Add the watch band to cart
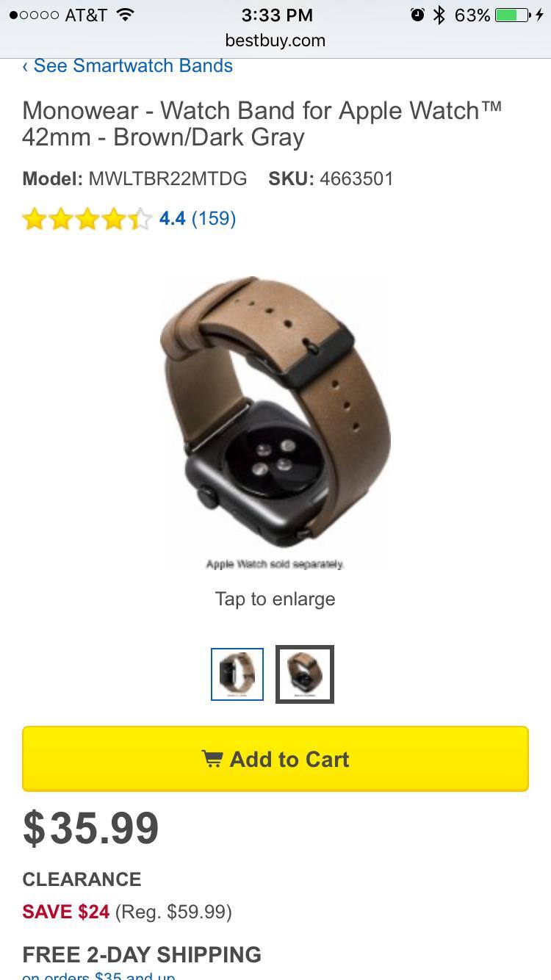Image resolution: width=551 pixels, height=980 pixels. pos(275,759)
